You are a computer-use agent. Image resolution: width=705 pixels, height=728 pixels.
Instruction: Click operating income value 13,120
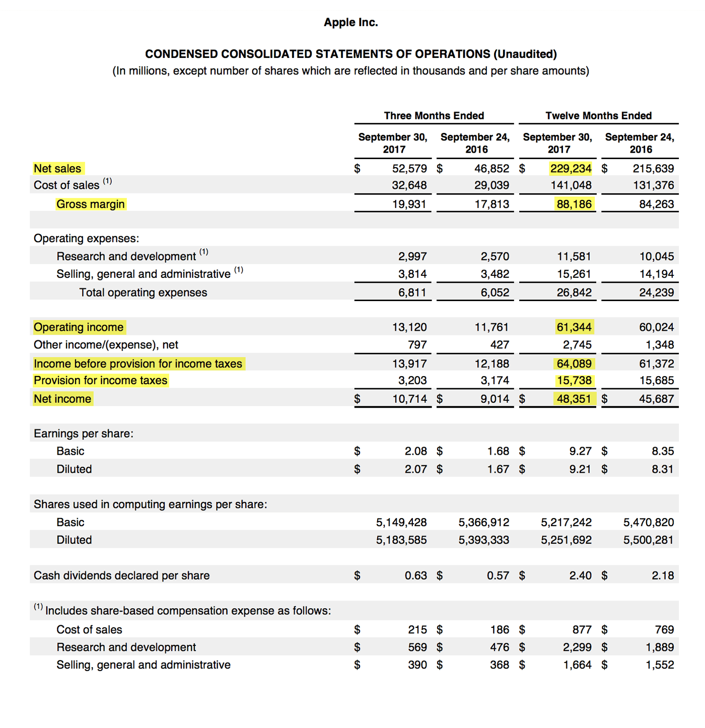tap(409, 327)
